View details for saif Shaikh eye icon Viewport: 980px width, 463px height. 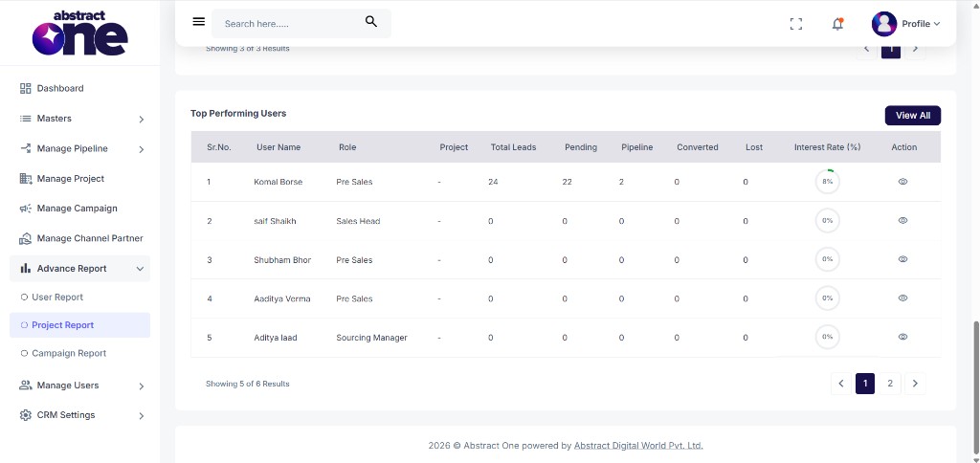click(902, 221)
